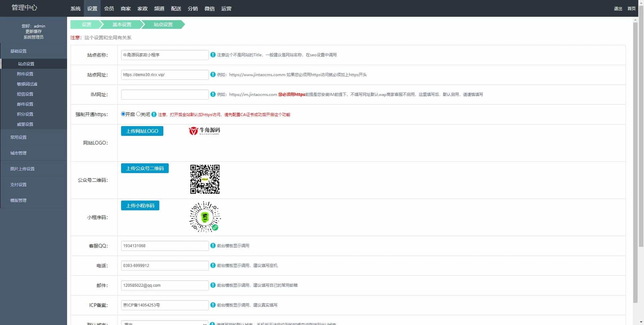This screenshot has width=644, height=325.
Task: Click the info icon beside ICP备案 field
Action: pyautogui.click(x=213, y=305)
